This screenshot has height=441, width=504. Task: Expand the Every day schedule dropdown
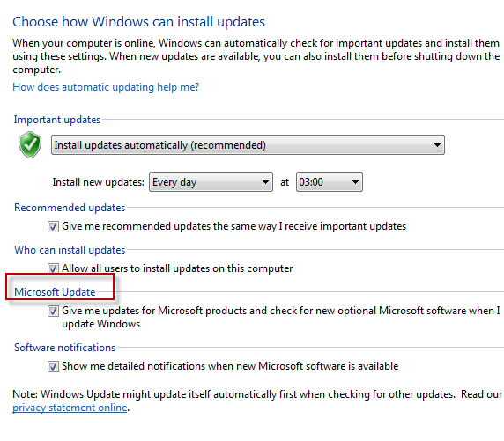coord(211,182)
